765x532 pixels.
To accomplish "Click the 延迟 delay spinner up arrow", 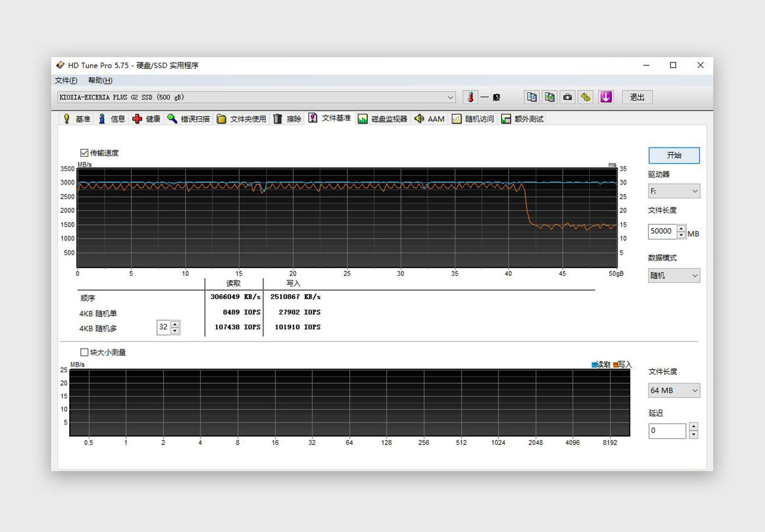I will coord(693,426).
